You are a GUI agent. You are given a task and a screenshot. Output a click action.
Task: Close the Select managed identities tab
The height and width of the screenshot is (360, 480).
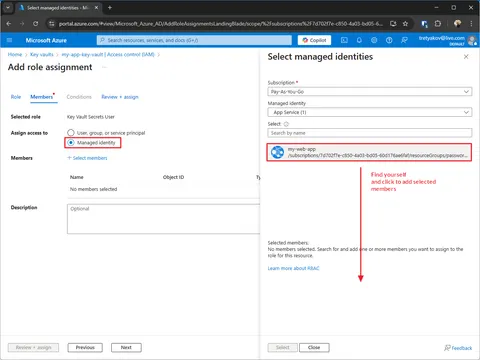[x=96, y=7]
